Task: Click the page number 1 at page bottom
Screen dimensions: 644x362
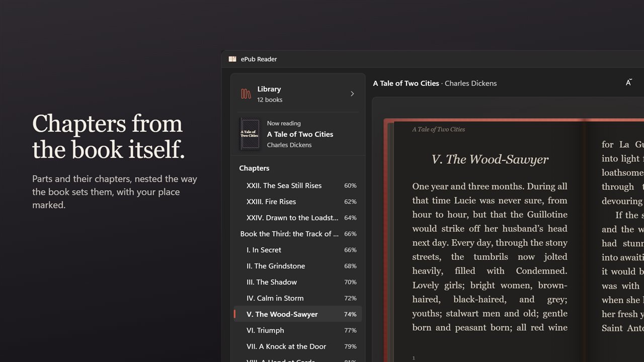Action: point(414,358)
